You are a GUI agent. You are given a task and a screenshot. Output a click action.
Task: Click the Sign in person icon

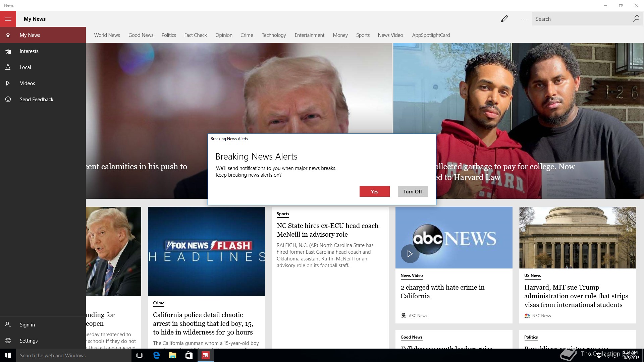click(8, 324)
